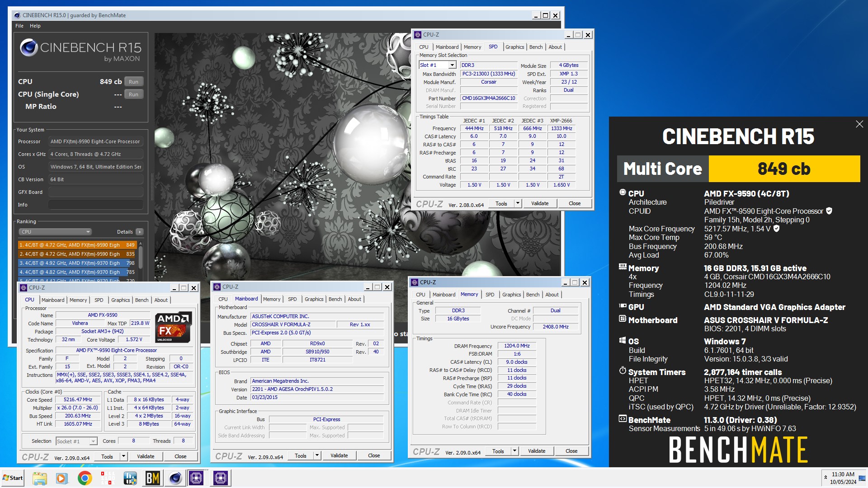Select first ranking entry scoring 849

(77, 245)
